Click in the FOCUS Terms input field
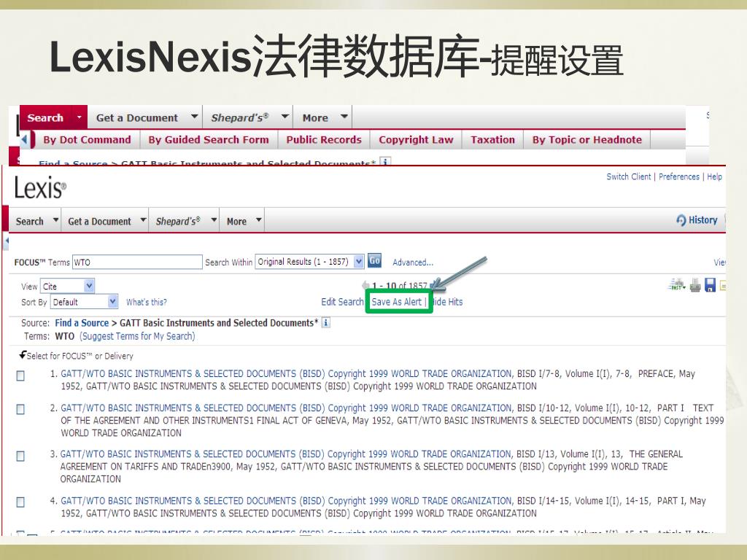The height and width of the screenshot is (560, 747). (137, 262)
